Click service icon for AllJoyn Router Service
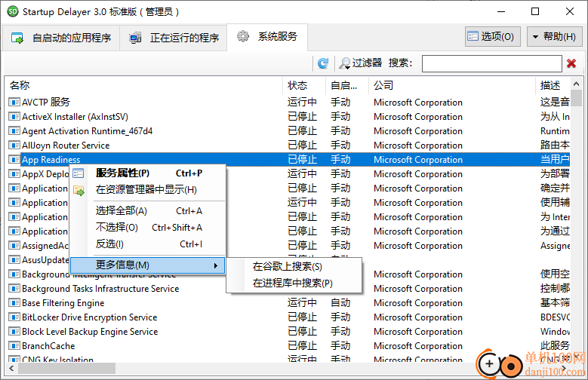588x380 pixels. [14, 145]
